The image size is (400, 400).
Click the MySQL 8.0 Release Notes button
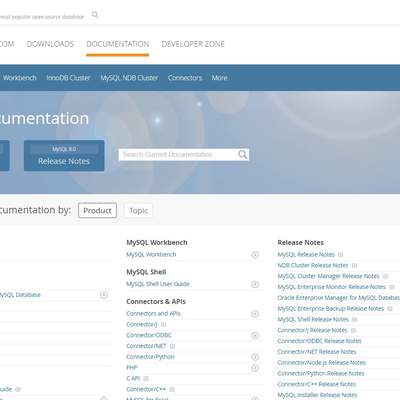(64, 156)
